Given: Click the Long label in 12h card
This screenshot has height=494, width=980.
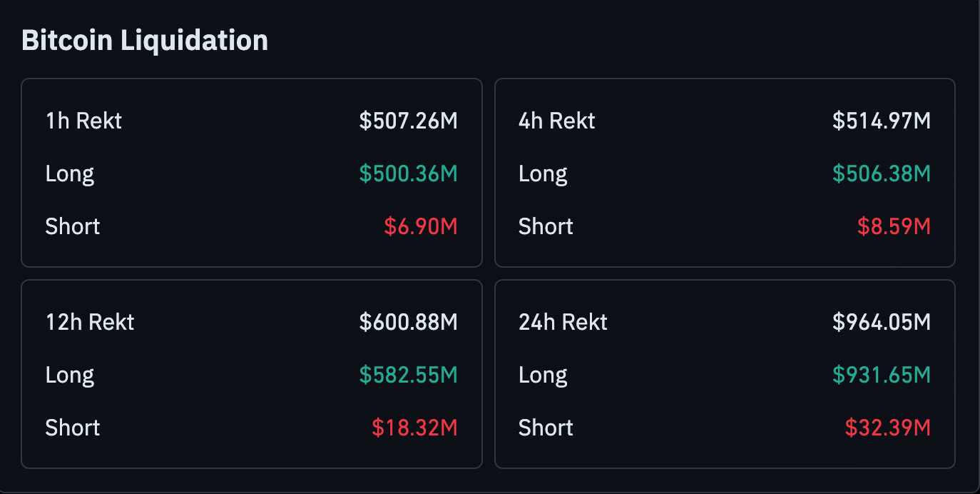Looking at the screenshot, I should 69,375.
